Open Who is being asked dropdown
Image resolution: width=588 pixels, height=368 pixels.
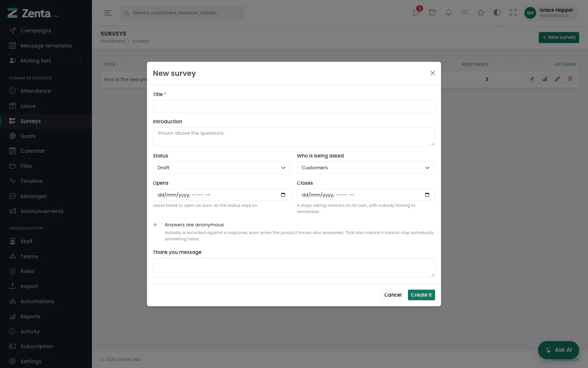(366, 168)
